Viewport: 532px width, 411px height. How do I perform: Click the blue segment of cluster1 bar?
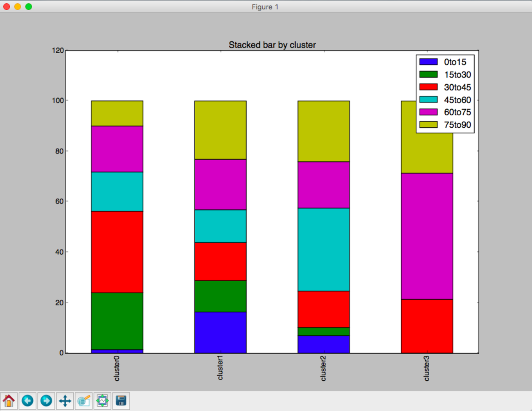220,332
